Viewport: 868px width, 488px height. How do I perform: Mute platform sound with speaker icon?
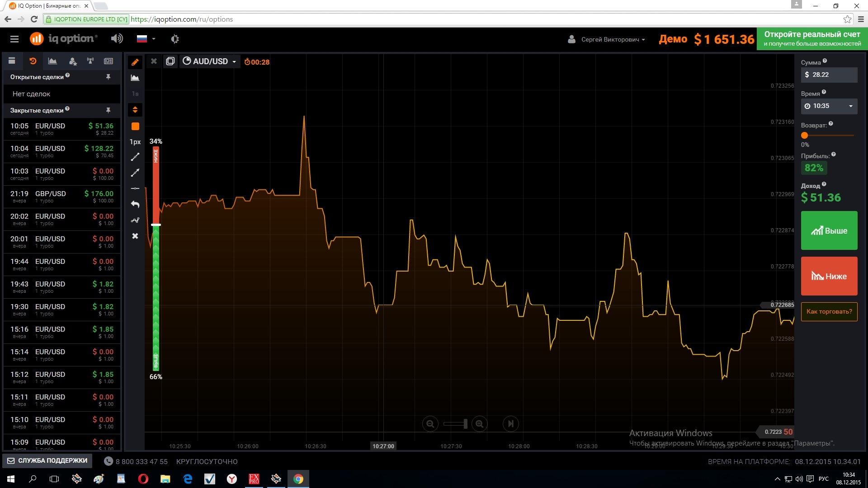pos(117,39)
